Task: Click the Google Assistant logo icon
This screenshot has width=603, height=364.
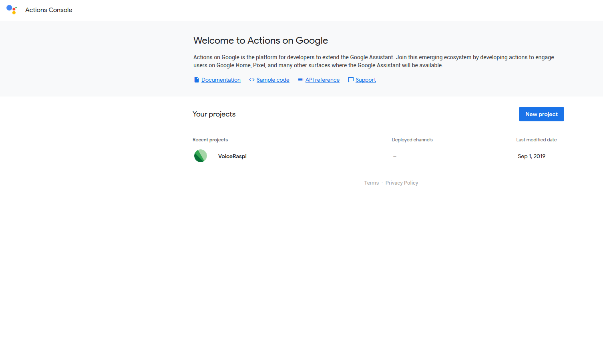Action: coord(12,10)
